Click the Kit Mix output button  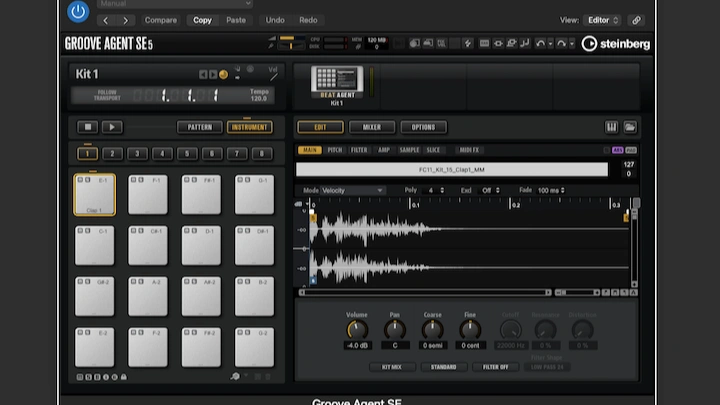392,367
